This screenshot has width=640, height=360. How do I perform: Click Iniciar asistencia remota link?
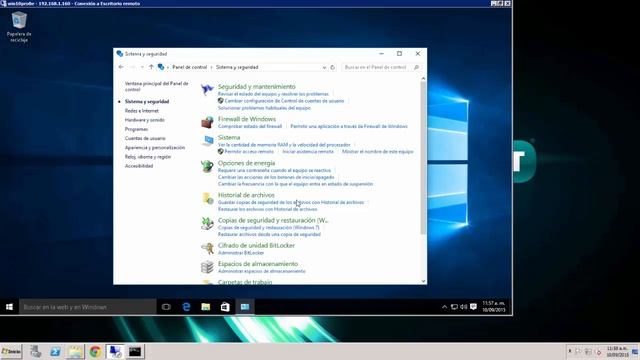pyautogui.click(x=308, y=151)
